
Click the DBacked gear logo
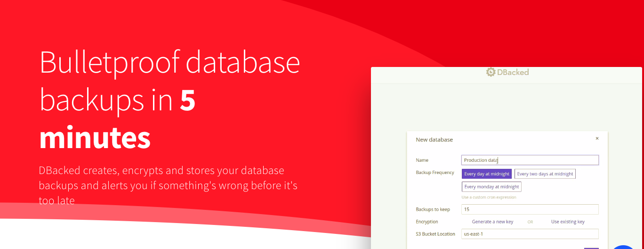pos(491,72)
